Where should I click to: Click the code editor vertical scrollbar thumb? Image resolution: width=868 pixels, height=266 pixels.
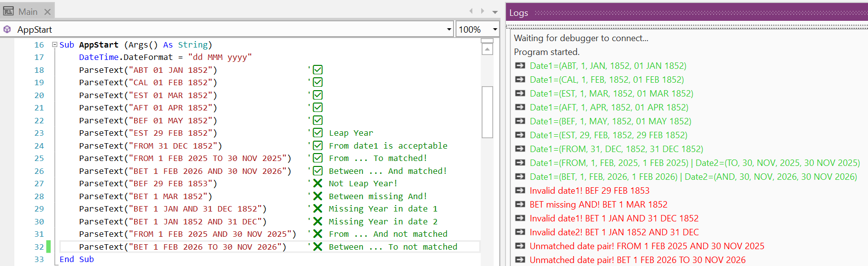tap(487, 112)
